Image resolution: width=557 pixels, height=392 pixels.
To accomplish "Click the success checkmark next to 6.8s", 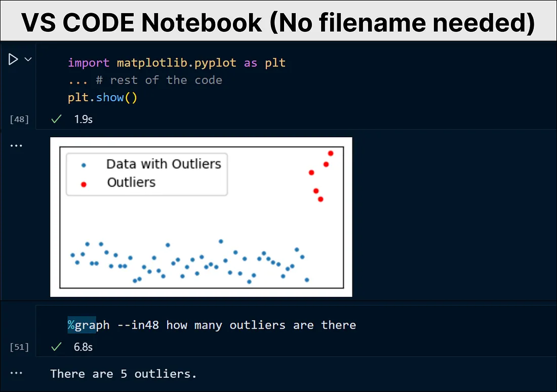I will [x=57, y=347].
